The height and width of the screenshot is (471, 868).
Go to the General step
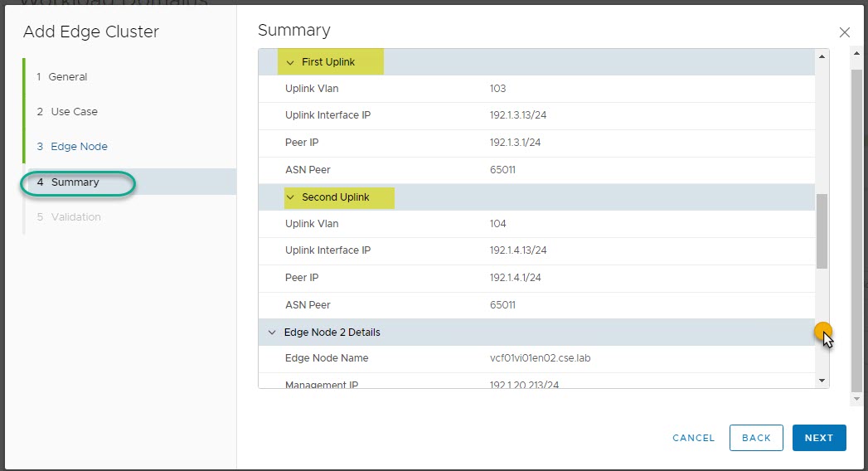click(x=67, y=77)
